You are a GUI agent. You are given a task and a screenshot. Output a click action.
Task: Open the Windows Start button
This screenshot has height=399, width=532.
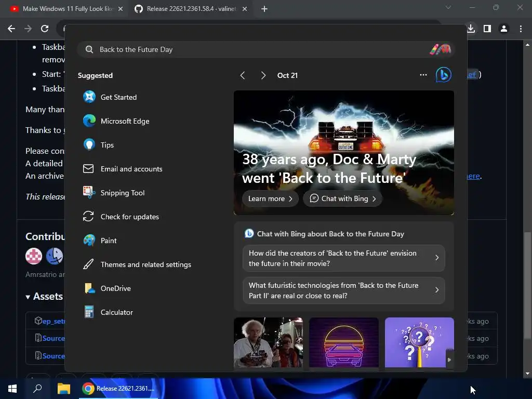pos(12,389)
